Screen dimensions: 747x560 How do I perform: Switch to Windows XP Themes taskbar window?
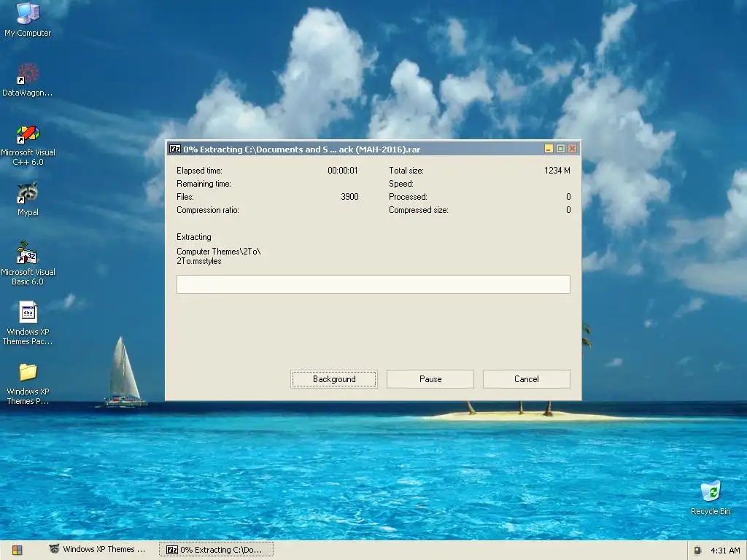tap(98, 550)
